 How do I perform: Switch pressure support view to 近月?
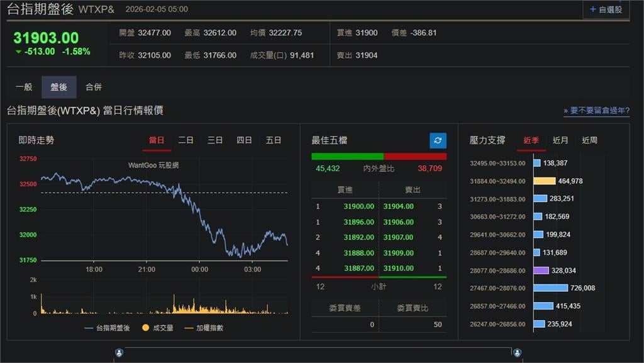coord(560,140)
